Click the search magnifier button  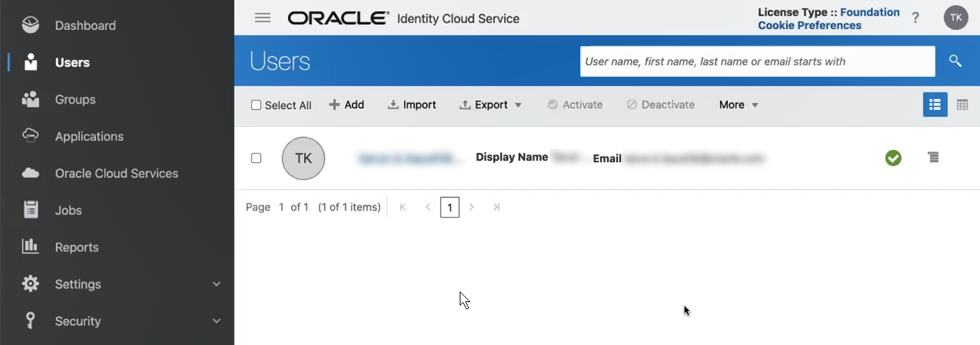coord(955,61)
